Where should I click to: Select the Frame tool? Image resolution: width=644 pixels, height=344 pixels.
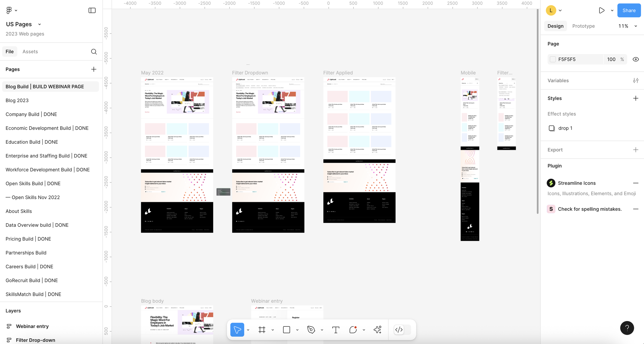coord(262,330)
